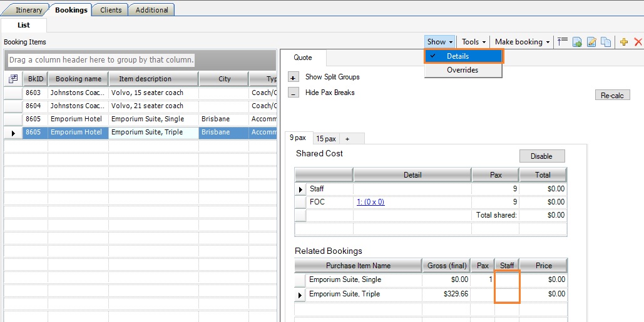
Task: Open the Make booking dropdown
Action: pyautogui.click(x=522, y=42)
